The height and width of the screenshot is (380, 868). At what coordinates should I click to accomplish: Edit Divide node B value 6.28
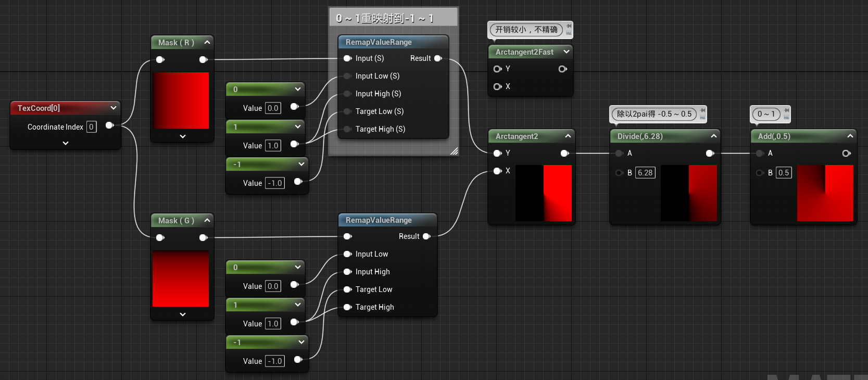click(645, 173)
